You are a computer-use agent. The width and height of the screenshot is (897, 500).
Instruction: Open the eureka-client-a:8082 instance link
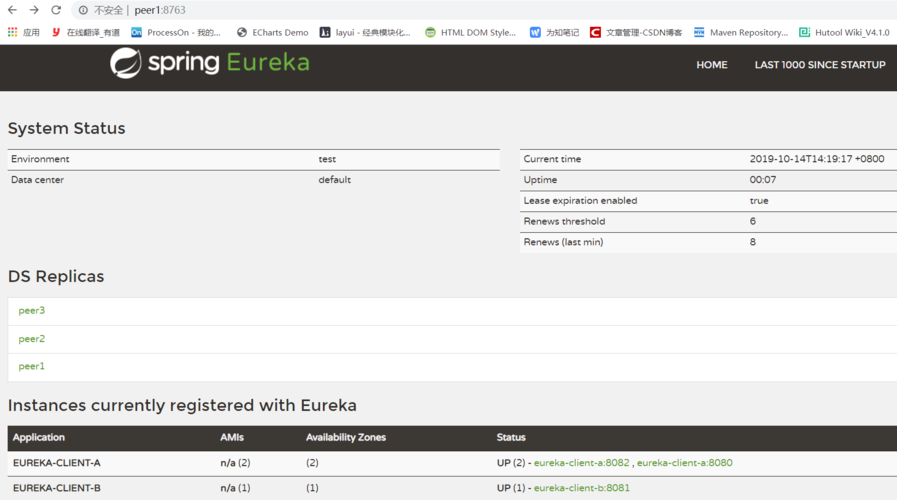(581, 463)
